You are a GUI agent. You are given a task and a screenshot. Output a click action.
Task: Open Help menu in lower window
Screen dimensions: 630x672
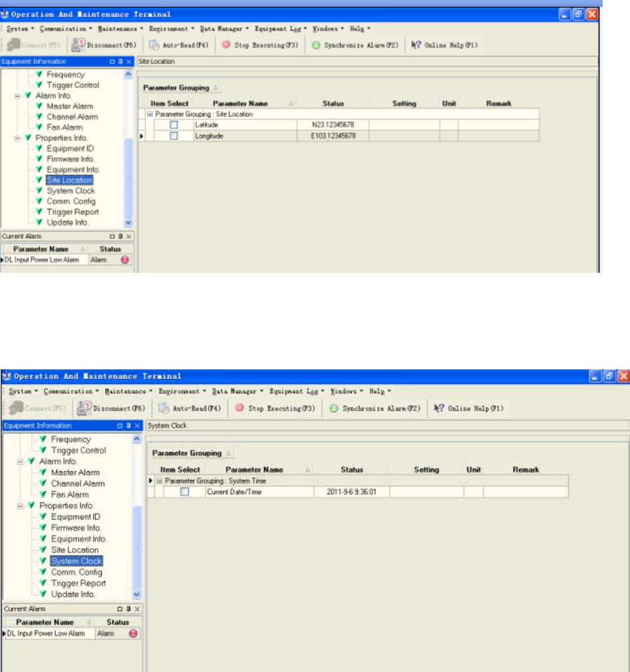[x=380, y=391]
